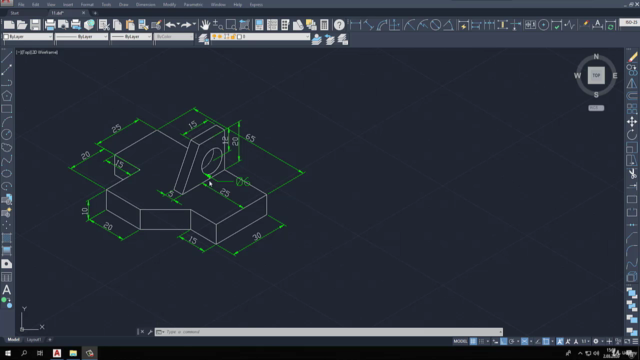The width and height of the screenshot is (640, 360).
Task: Select the Angular dimension tool
Action: point(449,25)
